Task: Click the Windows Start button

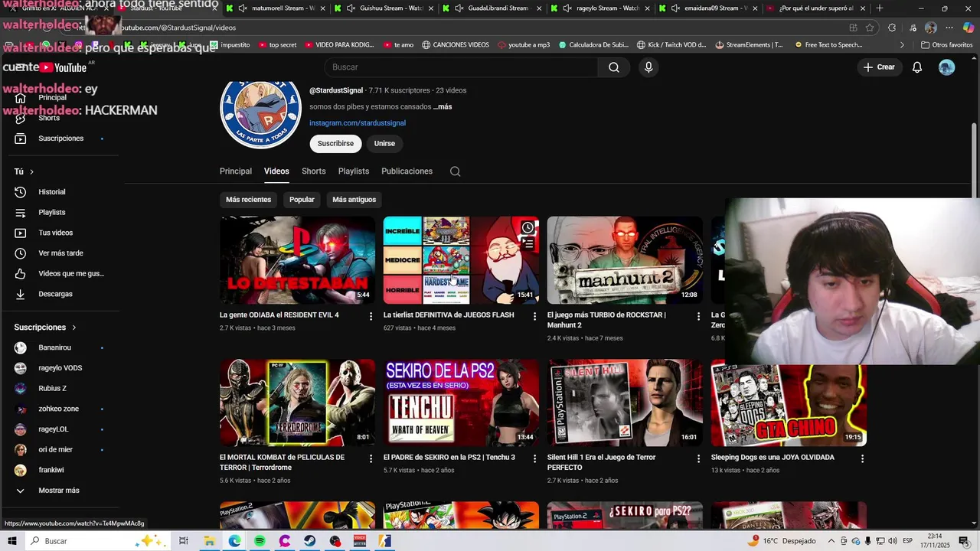Action: [11, 541]
